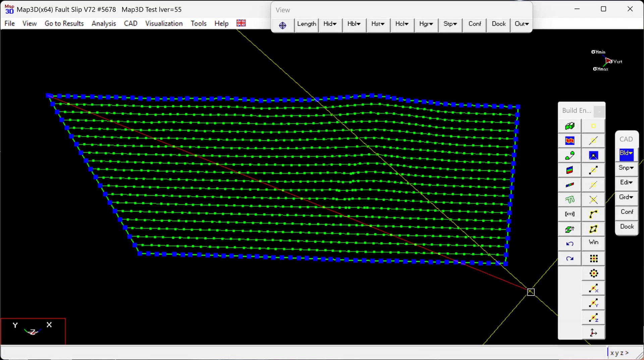Click the UK flag language icon
The width and height of the screenshot is (644, 360).
(241, 23)
